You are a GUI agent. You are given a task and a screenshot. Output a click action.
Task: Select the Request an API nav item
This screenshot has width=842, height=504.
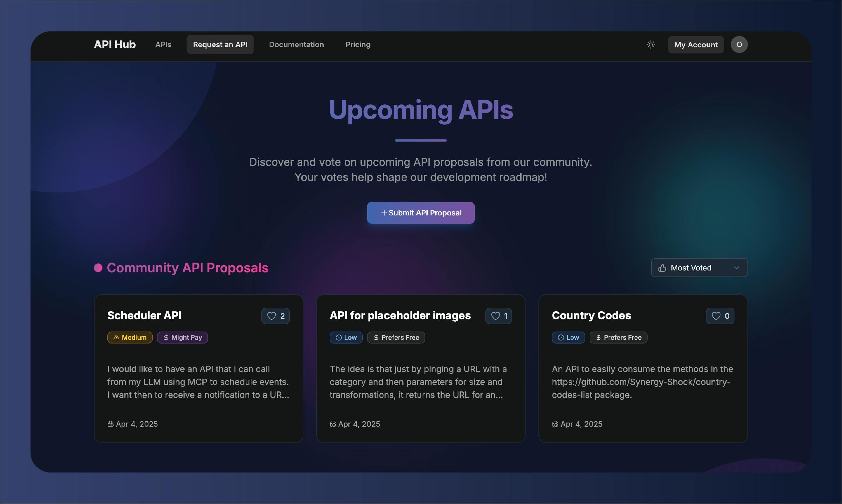(220, 45)
